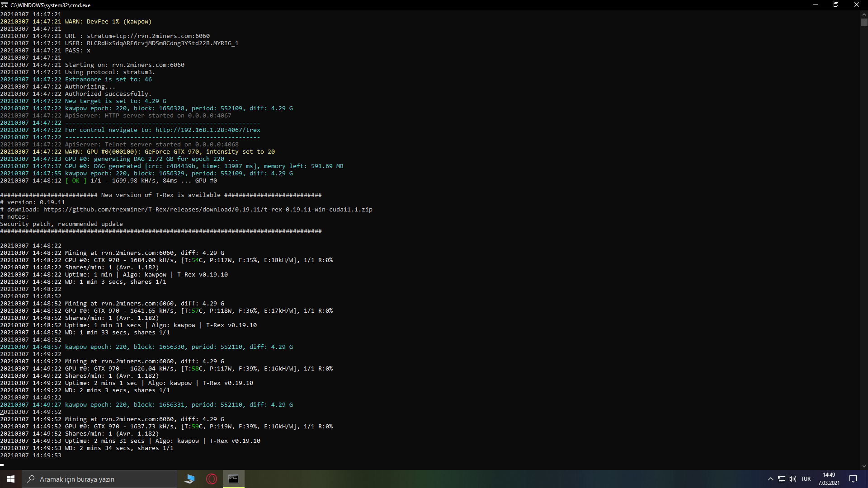Click the kawpow block 1656330 line

[x=146, y=347]
